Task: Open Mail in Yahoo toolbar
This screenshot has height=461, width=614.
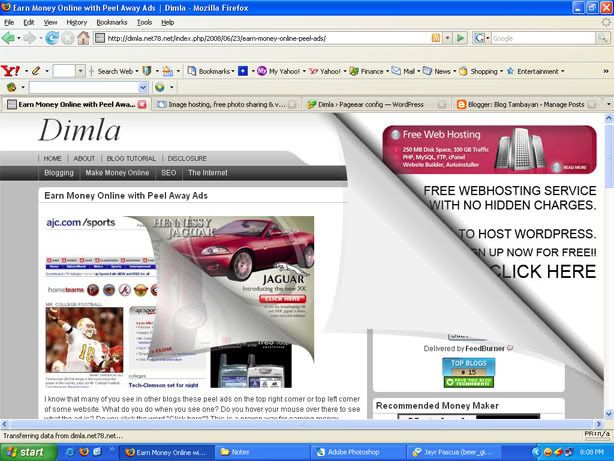Action: click(404, 71)
